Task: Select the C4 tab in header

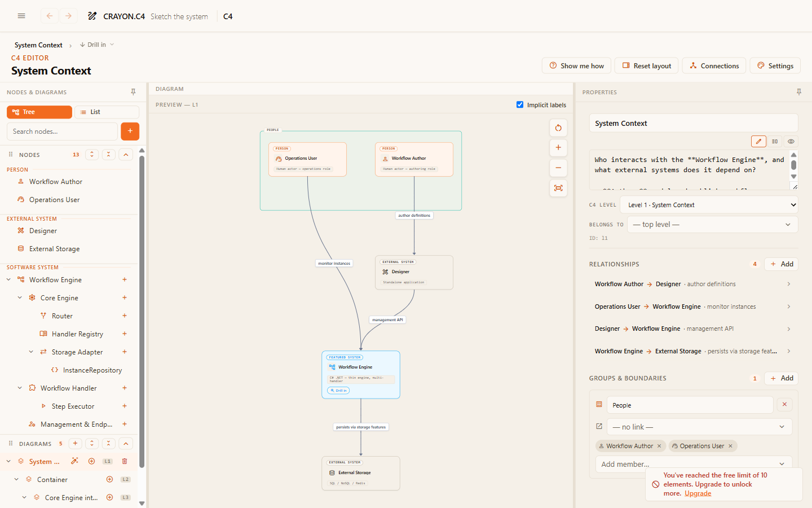Action: tap(228, 16)
